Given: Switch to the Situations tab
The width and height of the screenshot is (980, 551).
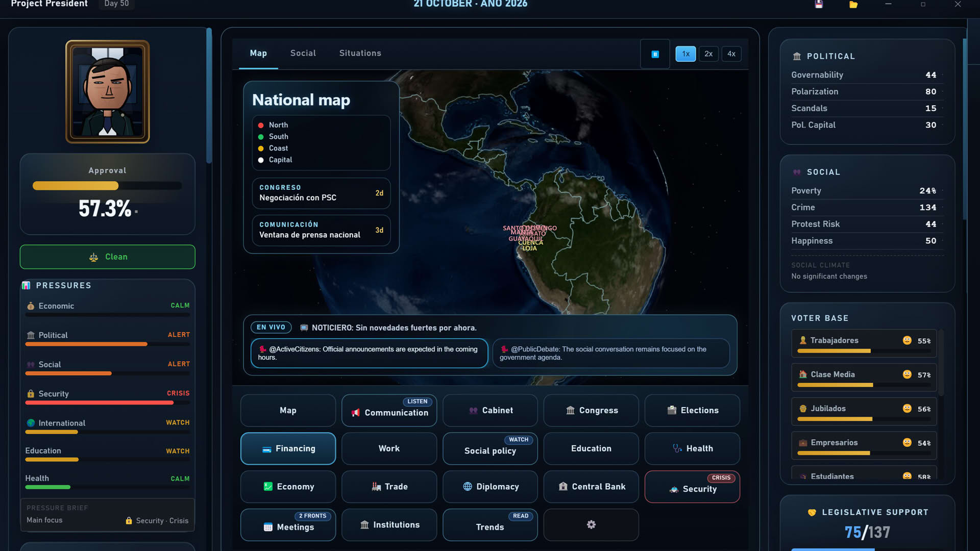Looking at the screenshot, I should [x=360, y=53].
